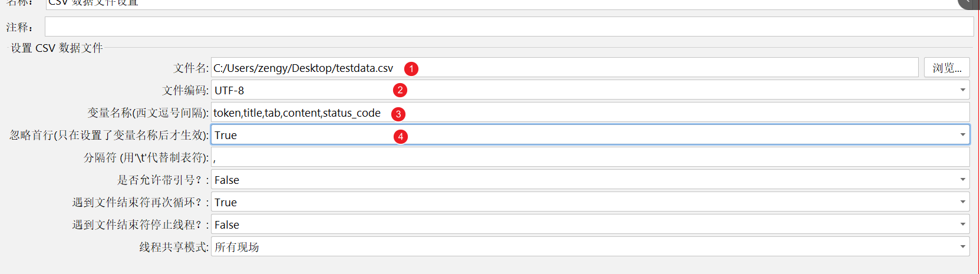Click the 线程共享模式 label text
The width and height of the screenshot is (980, 274).
[x=173, y=247]
